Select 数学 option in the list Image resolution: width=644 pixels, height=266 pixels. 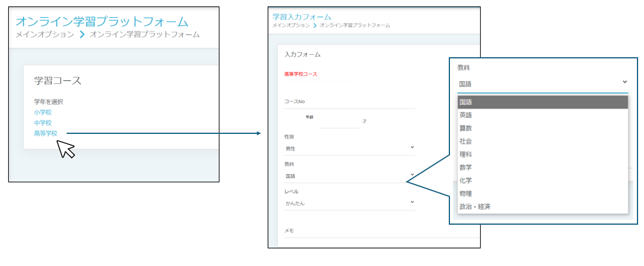tap(543, 168)
